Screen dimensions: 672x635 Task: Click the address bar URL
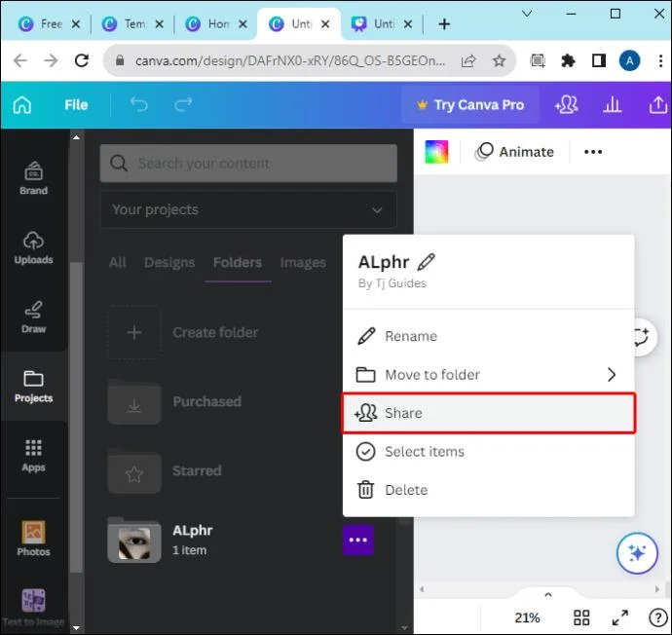289,60
